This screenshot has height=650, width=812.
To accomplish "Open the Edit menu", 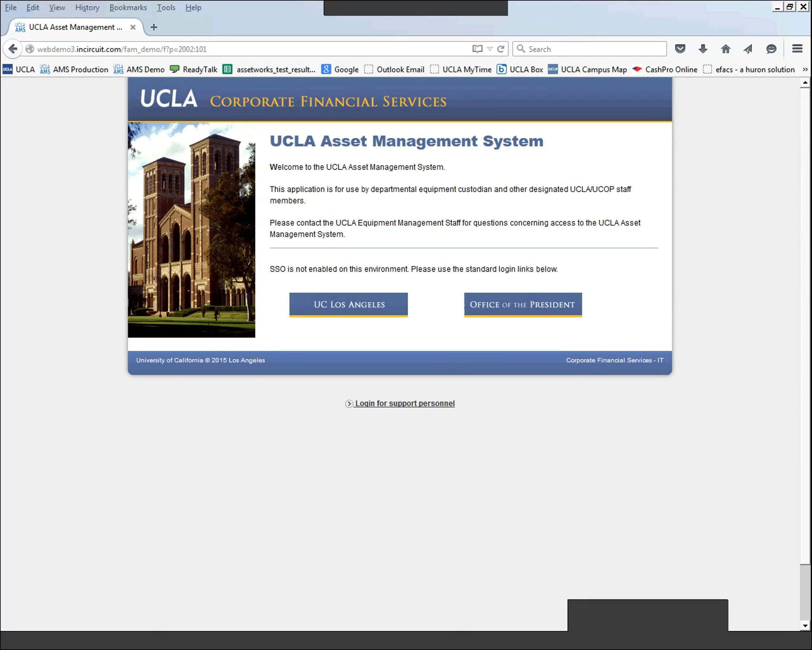I will 33,7.
